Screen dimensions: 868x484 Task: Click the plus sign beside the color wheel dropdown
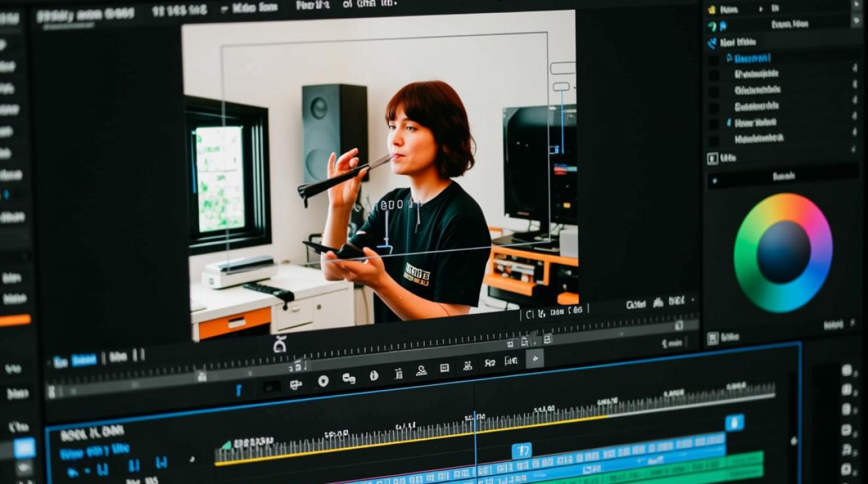click(x=714, y=181)
